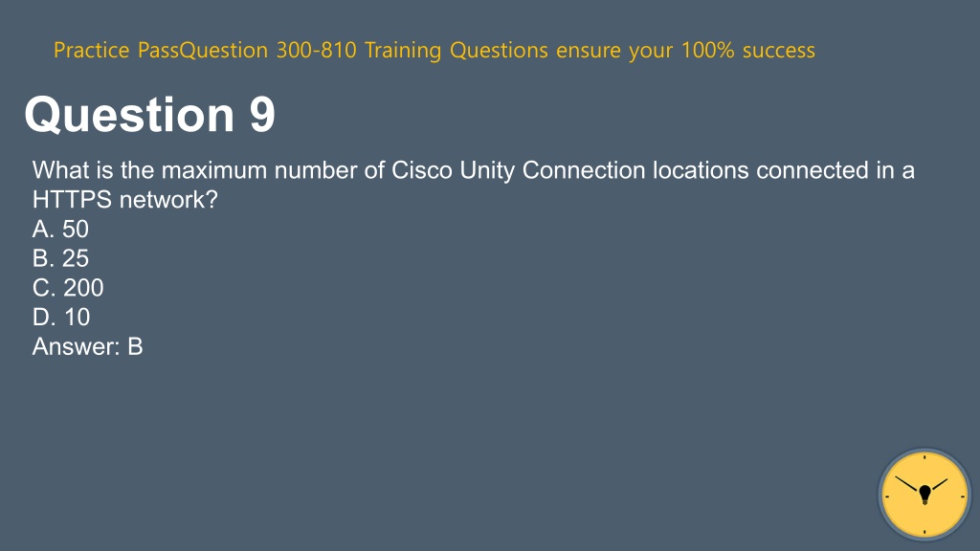Select answer option B. 25

(60, 258)
